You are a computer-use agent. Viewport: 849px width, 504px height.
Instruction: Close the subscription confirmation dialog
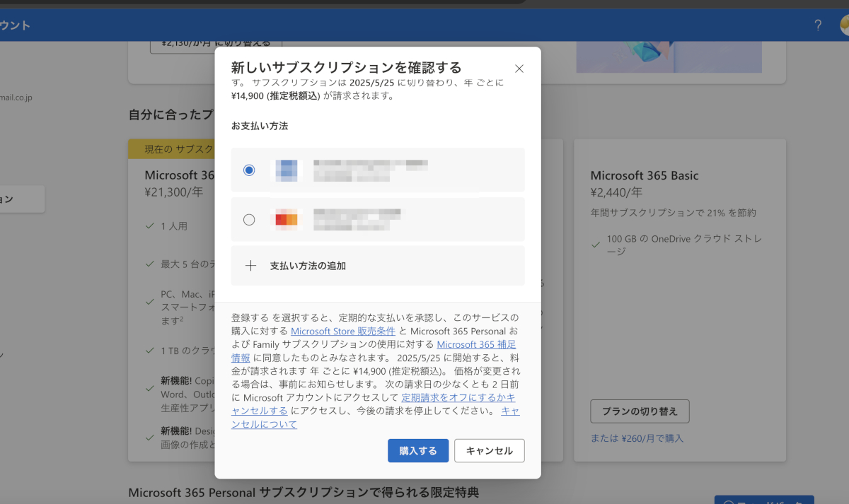point(519,69)
